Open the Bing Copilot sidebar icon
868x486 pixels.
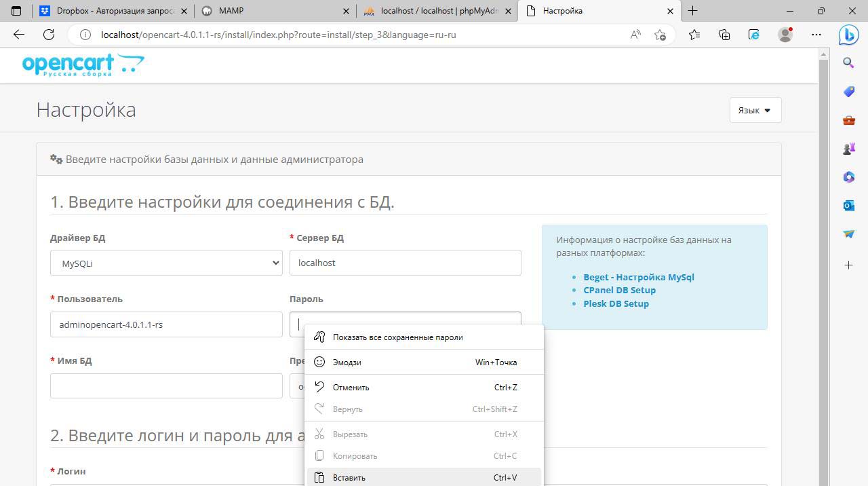click(848, 35)
